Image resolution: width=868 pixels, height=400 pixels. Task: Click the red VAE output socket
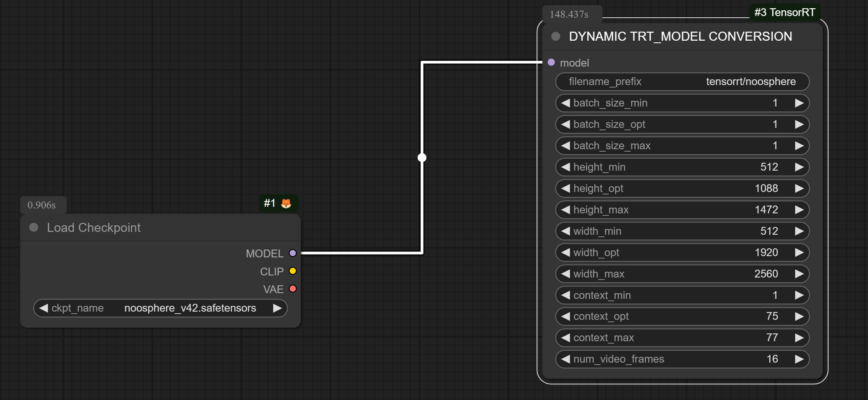tap(293, 289)
